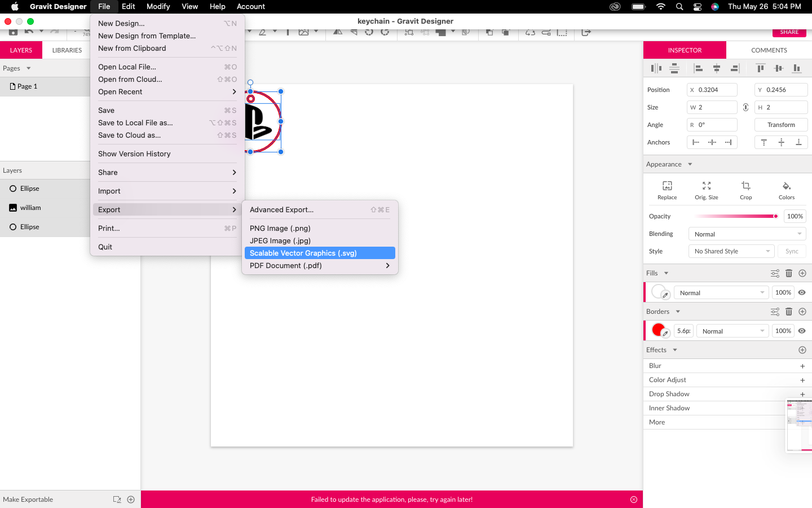Dismiss the update failed notification bar
Image resolution: width=812 pixels, height=508 pixels.
click(x=634, y=500)
